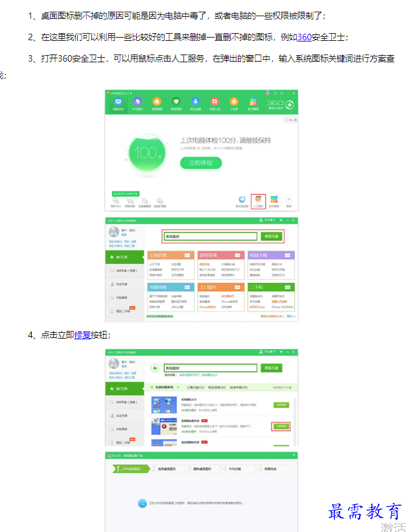Click the red-boxed 立即修复 for 桌面图标删不掉
407x532 pixels.
point(281,426)
